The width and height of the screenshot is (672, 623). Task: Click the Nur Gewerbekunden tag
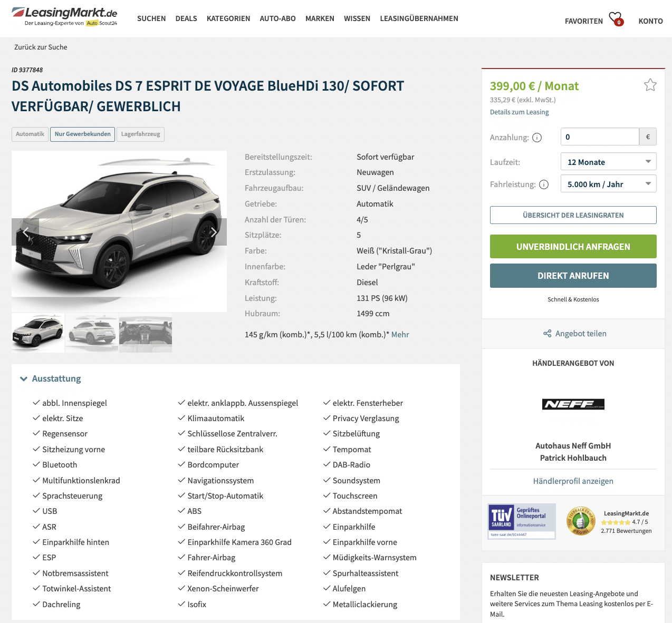tap(83, 134)
